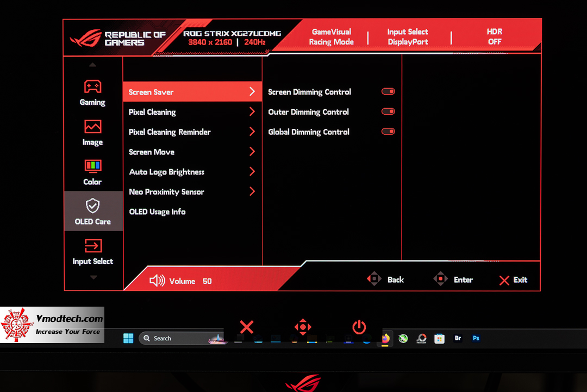Open the Gaming menu category

[x=92, y=93]
